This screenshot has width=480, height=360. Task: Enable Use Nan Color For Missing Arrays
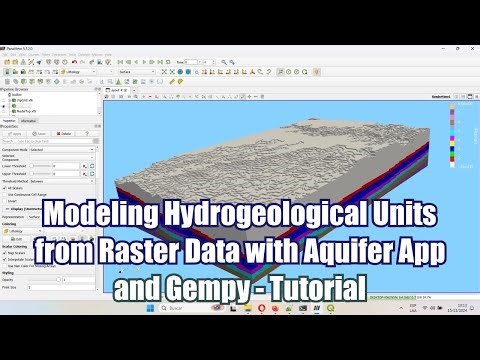tap(5, 266)
